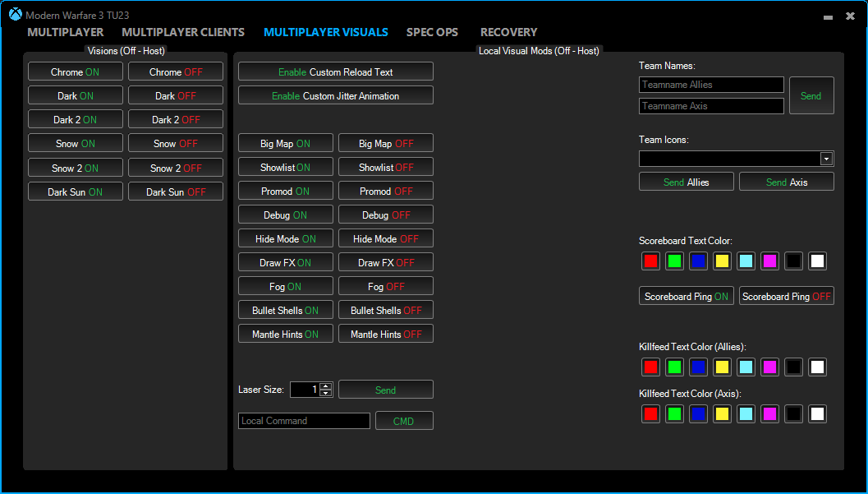Click the Teamname Axis text field
Image resolution: width=868 pixels, height=494 pixels.
tap(711, 106)
